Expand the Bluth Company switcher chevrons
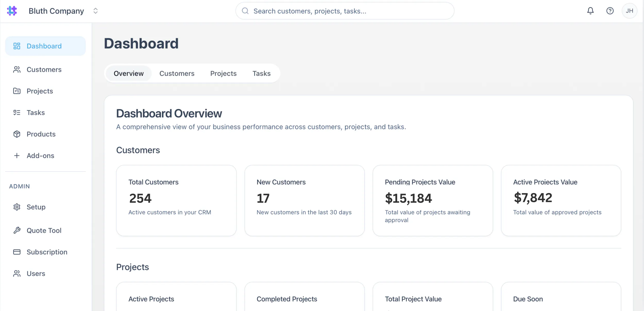Viewport: 644px width, 311px height. (x=96, y=11)
